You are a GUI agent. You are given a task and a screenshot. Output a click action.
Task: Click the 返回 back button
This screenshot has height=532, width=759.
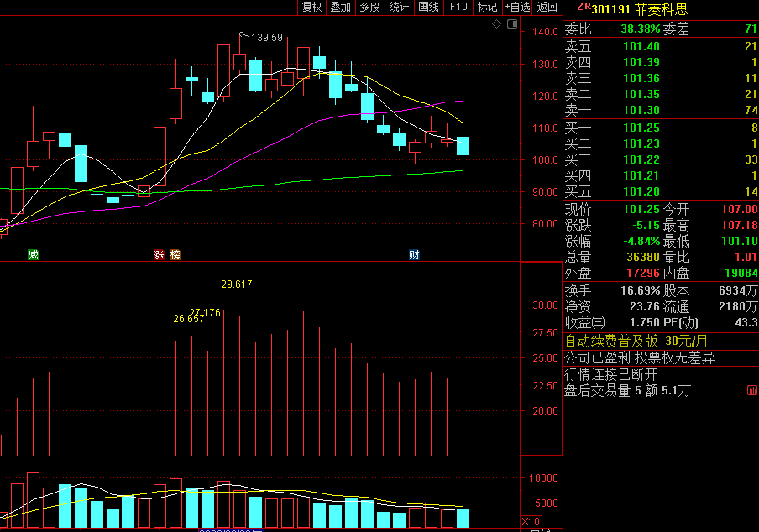coord(547,8)
